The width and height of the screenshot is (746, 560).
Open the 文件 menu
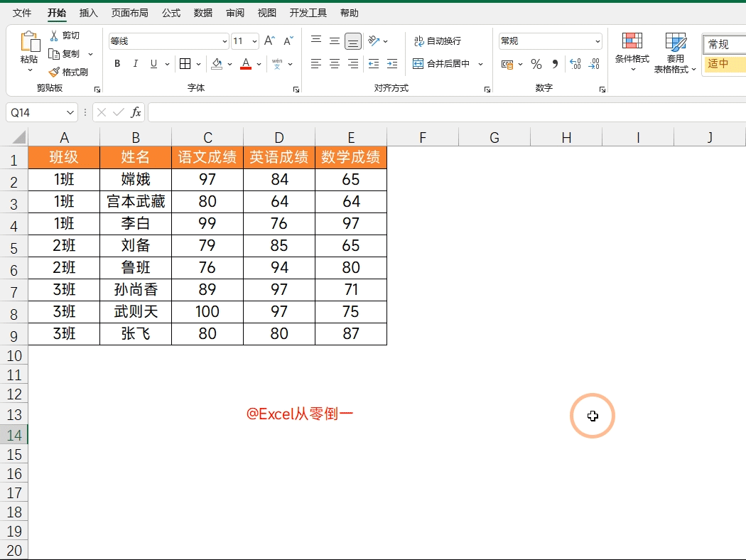pyautogui.click(x=22, y=13)
